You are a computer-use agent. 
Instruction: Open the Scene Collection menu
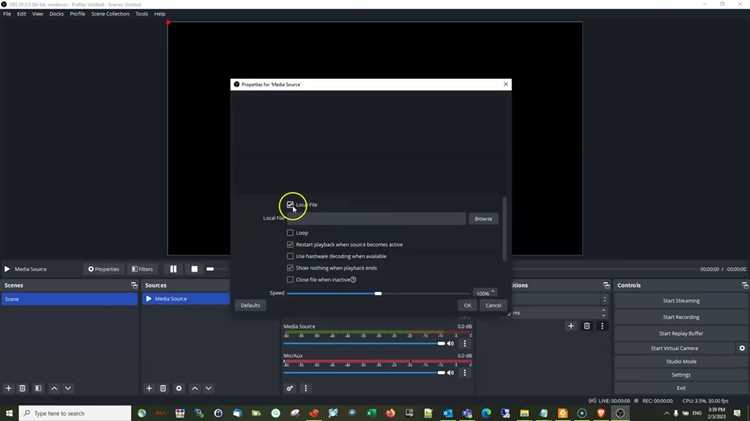[110, 14]
